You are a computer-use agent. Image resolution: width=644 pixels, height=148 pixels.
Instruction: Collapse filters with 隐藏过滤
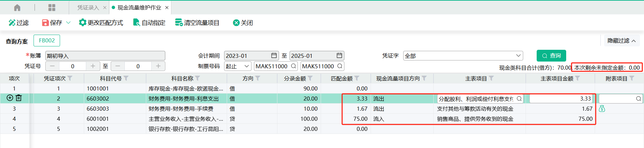click(622, 41)
